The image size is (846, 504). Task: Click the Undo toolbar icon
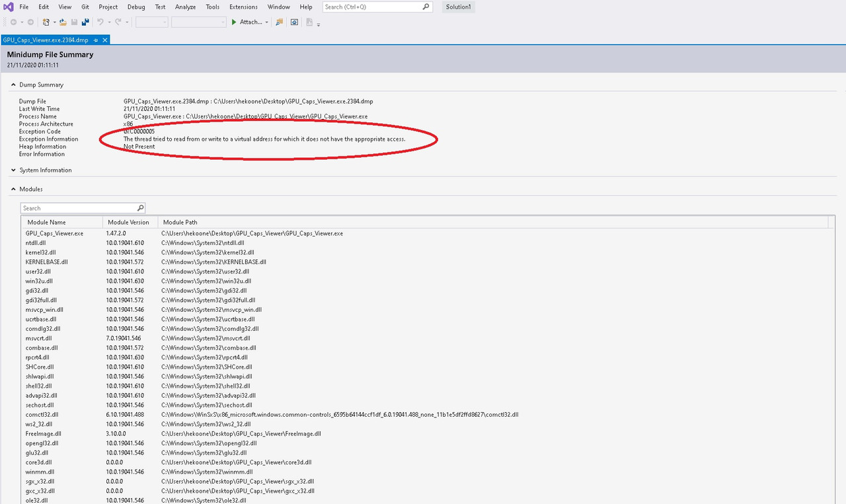[x=100, y=22]
